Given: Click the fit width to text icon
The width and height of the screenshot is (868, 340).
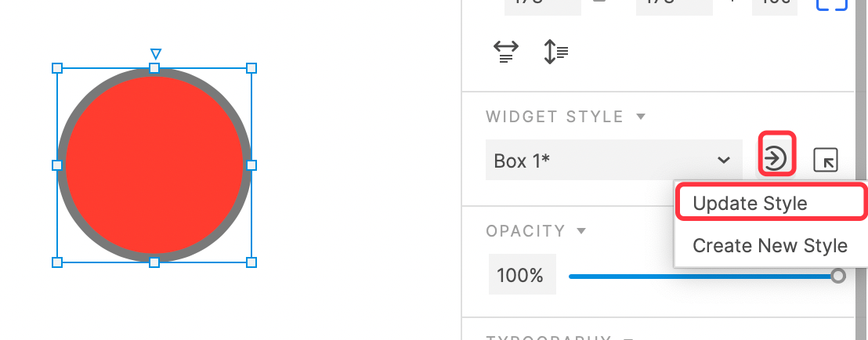Looking at the screenshot, I should (x=505, y=52).
